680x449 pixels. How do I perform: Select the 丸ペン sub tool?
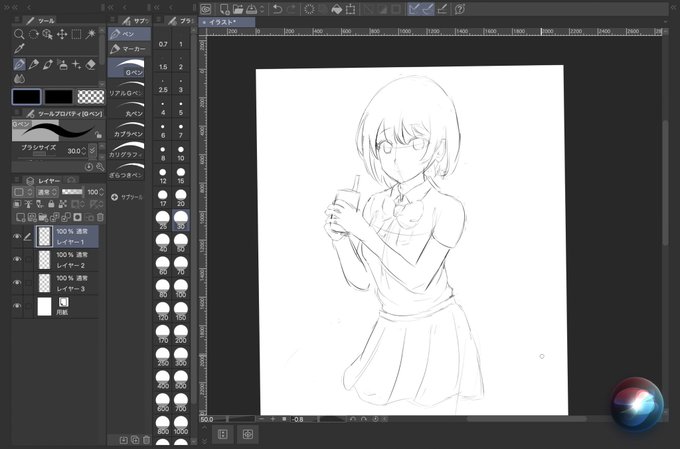[x=127, y=109]
